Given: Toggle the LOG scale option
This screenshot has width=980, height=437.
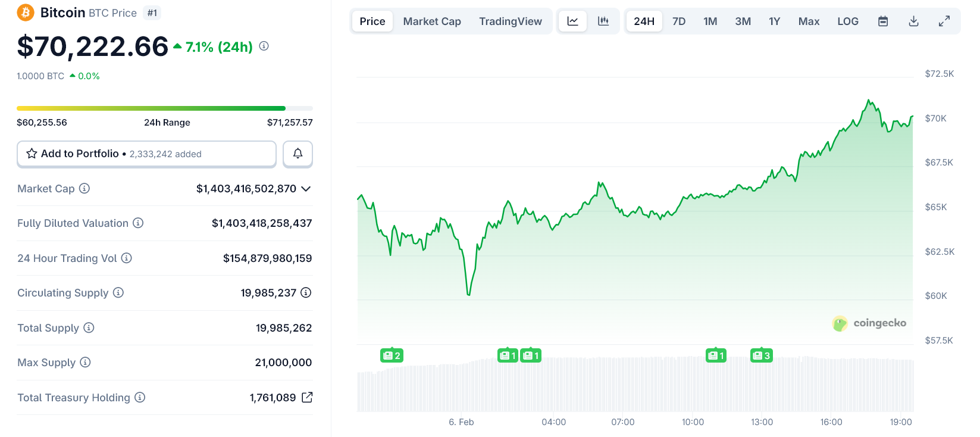Looking at the screenshot, I should 847,21.
